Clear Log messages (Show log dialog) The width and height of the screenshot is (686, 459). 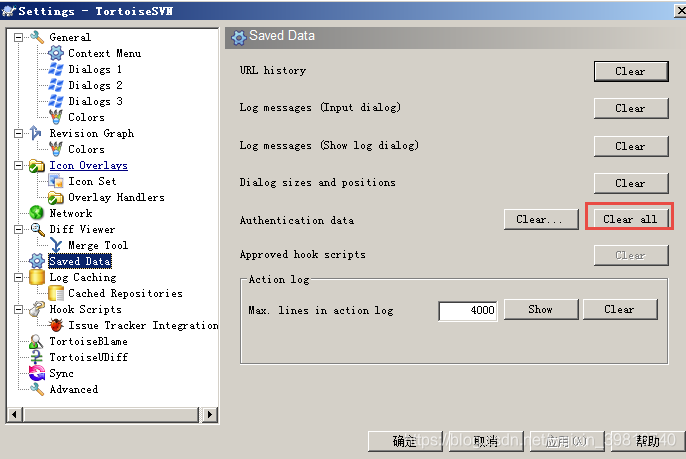click(631, 146)
